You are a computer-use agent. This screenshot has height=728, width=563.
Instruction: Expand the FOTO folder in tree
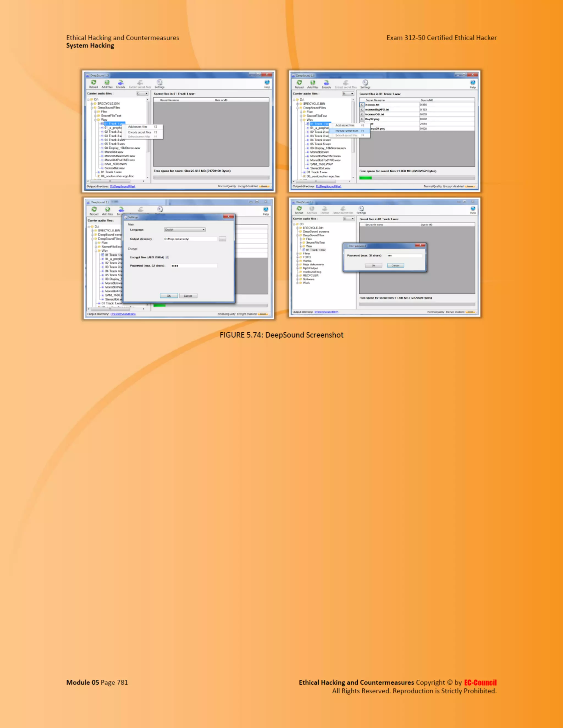pos(297,257)
